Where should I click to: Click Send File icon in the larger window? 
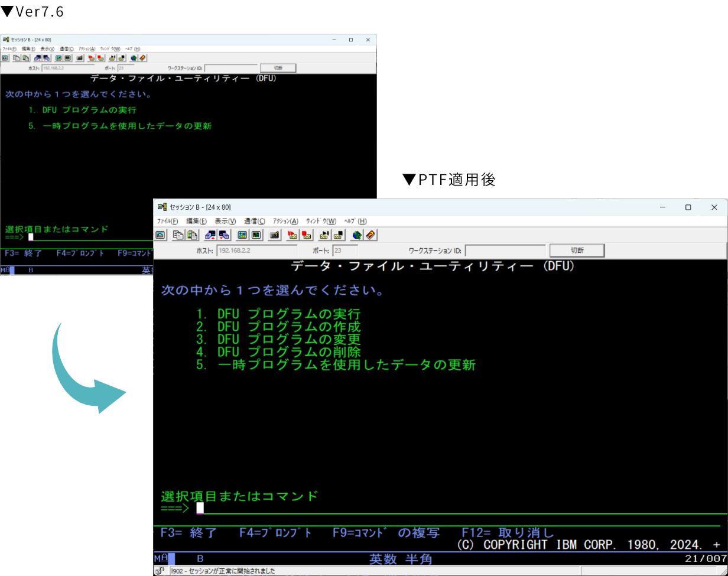pyautogui.click(x=210, y=235)
